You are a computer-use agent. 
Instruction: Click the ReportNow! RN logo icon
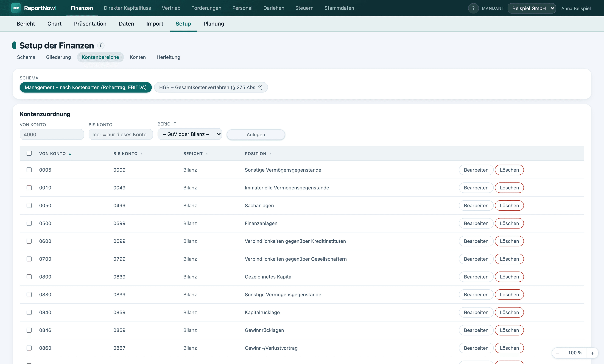pyautogui.click(x=16, y=8)
